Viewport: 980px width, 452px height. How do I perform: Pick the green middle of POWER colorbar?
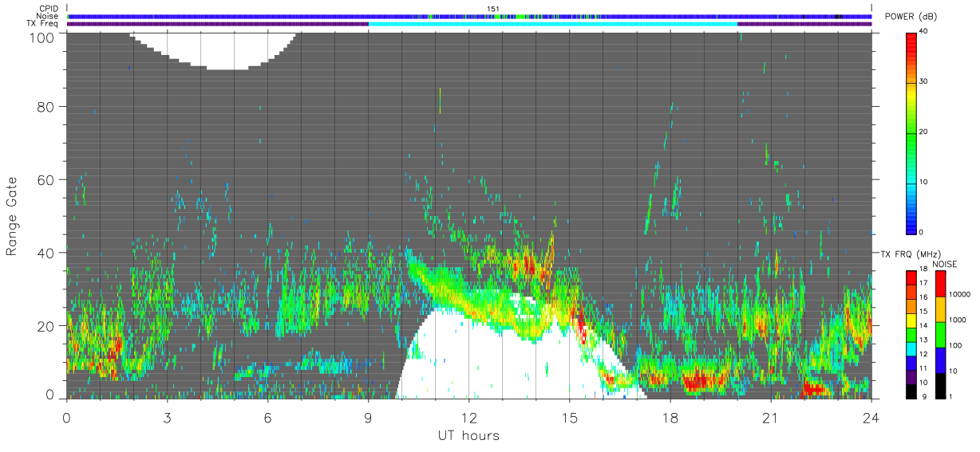(911, 132)
